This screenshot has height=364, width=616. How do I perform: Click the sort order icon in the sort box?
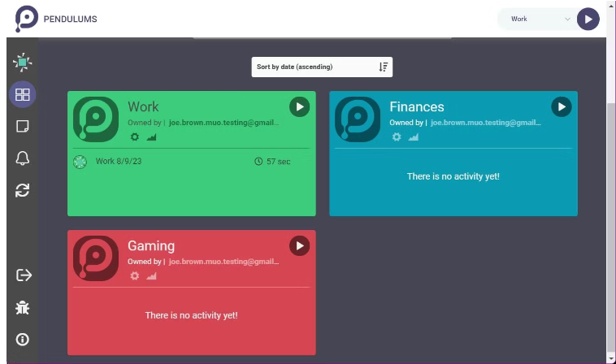(383, 67)
